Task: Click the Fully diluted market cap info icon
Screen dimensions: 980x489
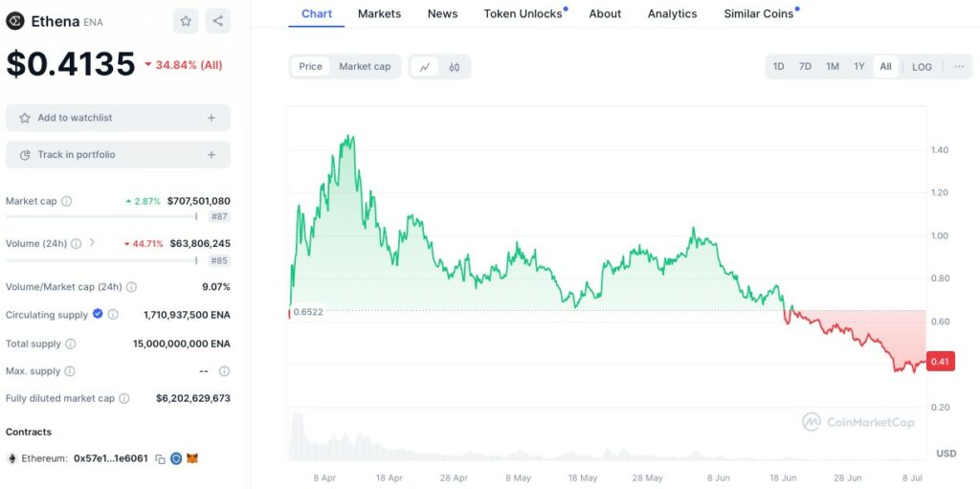Action: [124, 399]
